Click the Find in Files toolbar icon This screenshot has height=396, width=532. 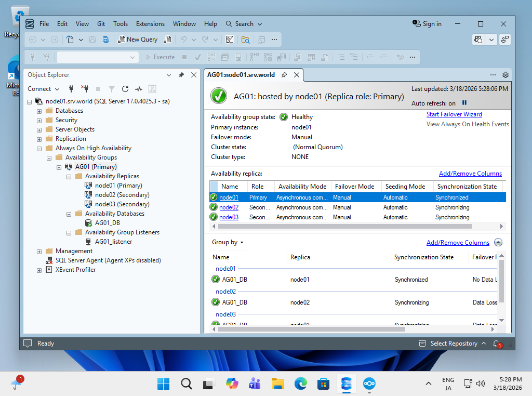245,39
